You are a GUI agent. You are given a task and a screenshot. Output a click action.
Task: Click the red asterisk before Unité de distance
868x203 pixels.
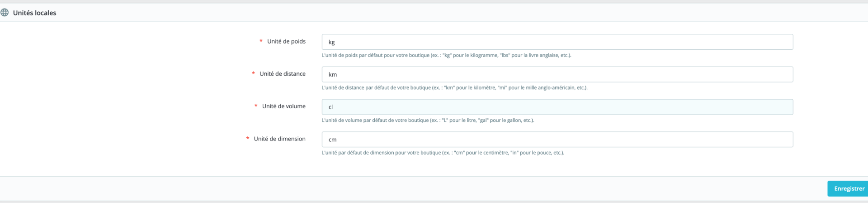(x=253, y=74)
